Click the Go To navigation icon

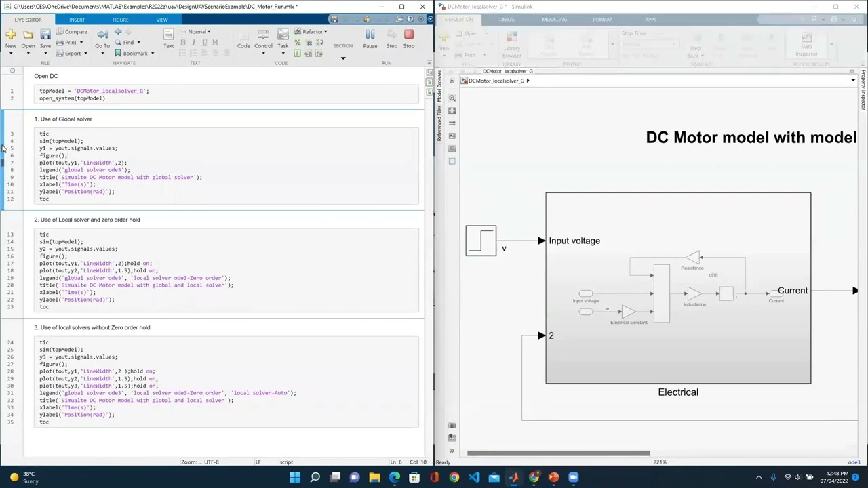tap(102, 35)
